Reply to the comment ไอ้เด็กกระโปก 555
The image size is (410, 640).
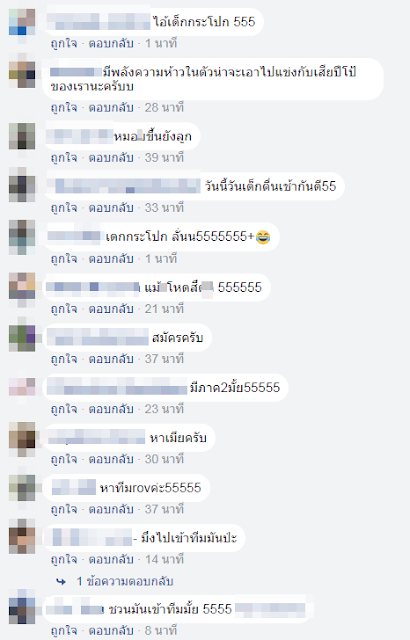point(111,43)
